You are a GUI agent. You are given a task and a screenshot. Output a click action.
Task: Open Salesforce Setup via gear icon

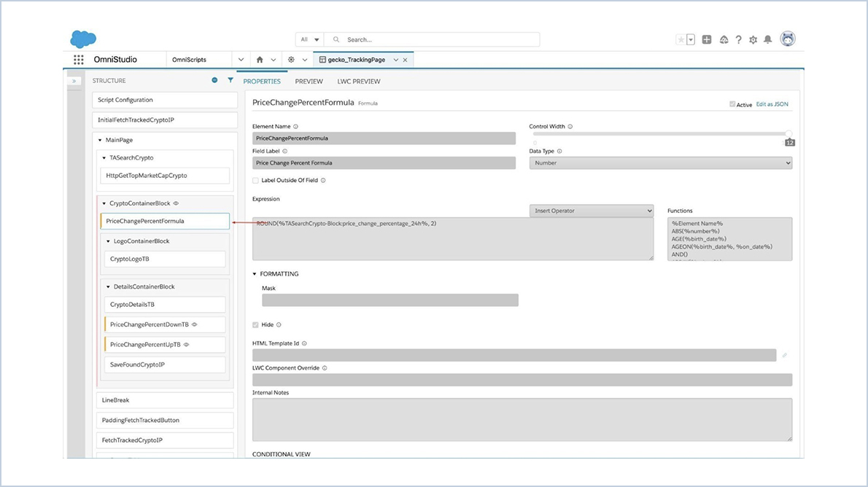point(753,40)
